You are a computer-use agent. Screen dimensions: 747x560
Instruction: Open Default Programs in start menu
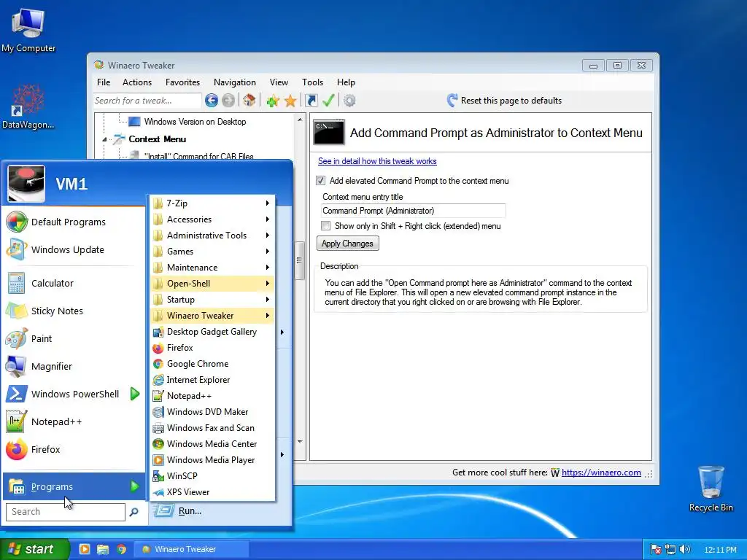coord(74,222)
